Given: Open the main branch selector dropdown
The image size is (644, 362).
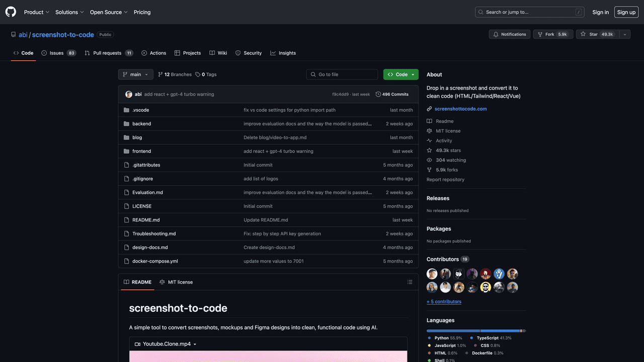Looking at the screenshot, I should coord(136,74).
